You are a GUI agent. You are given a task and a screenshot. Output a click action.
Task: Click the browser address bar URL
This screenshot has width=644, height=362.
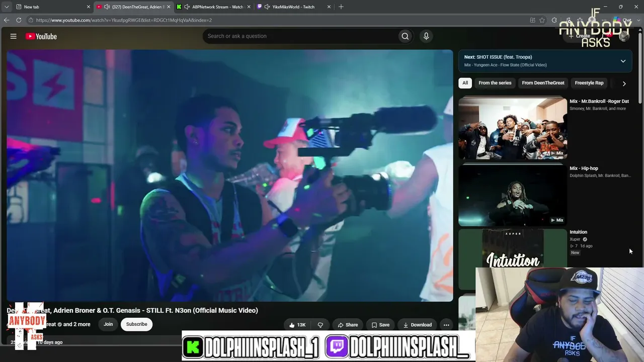pos(124,20)
